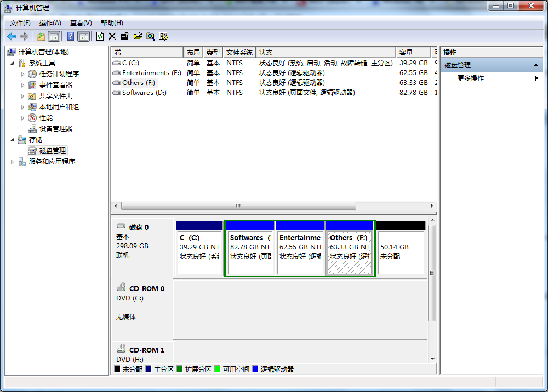The width and height of the screenshot is (548, 392).
Task: Click the Computer Management root node icon
Action: [12, 52]
